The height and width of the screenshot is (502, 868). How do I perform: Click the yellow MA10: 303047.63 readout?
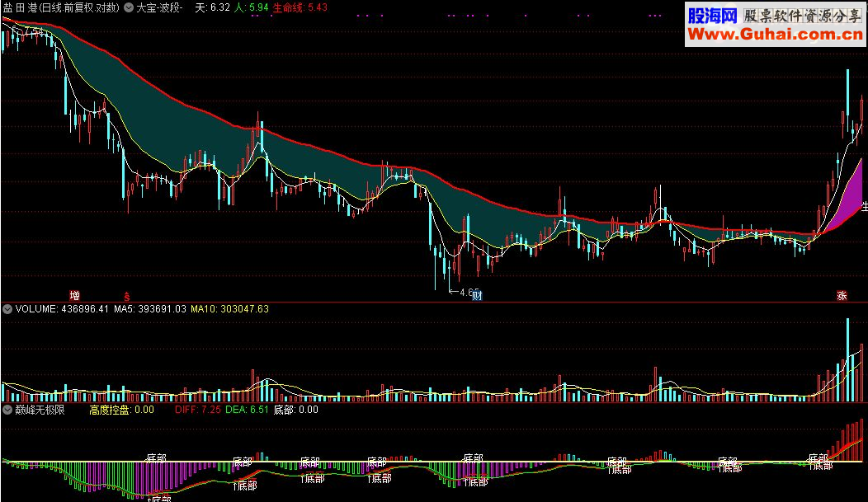coord(229,309)
